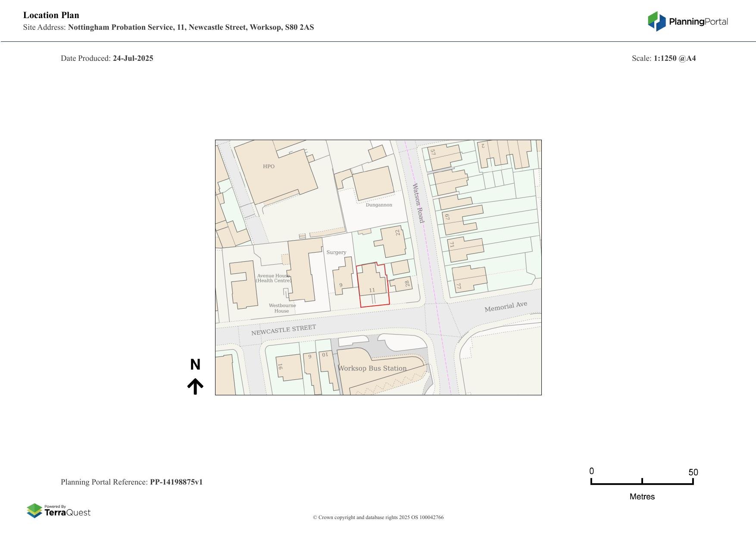Click the Memorial Ave road label

coord(506,307)
